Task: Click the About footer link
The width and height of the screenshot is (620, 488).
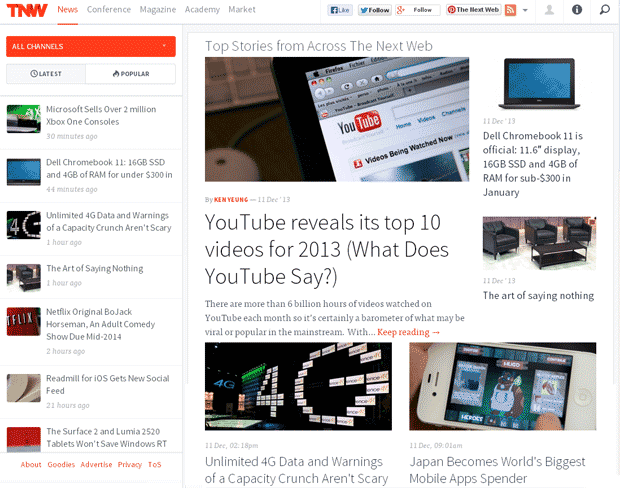Action: point(31,465)
